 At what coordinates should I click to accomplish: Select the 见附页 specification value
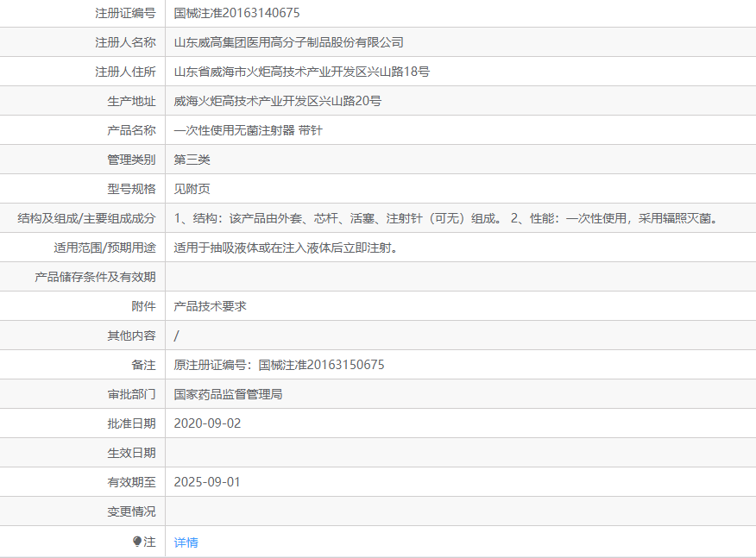pyautogui.click(x=192, y=189)
